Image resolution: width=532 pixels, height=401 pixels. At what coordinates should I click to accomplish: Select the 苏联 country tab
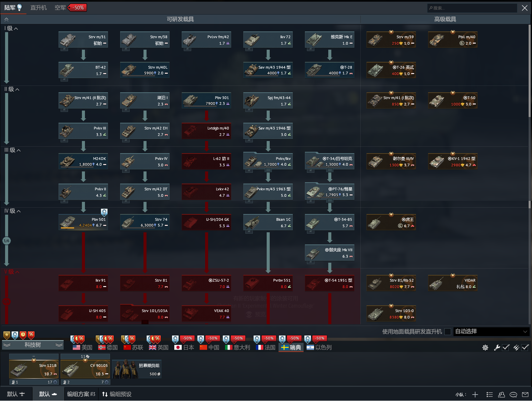pos(133,348)
